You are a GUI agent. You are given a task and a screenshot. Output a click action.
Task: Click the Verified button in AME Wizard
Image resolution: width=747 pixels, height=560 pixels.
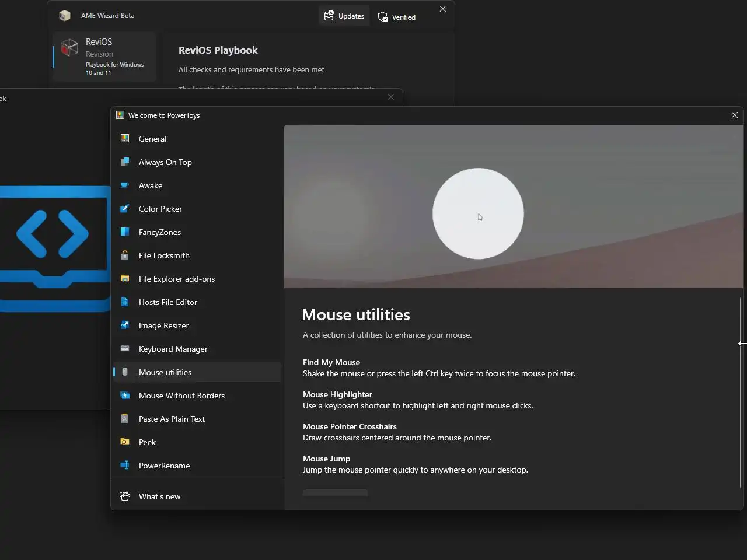397,17
